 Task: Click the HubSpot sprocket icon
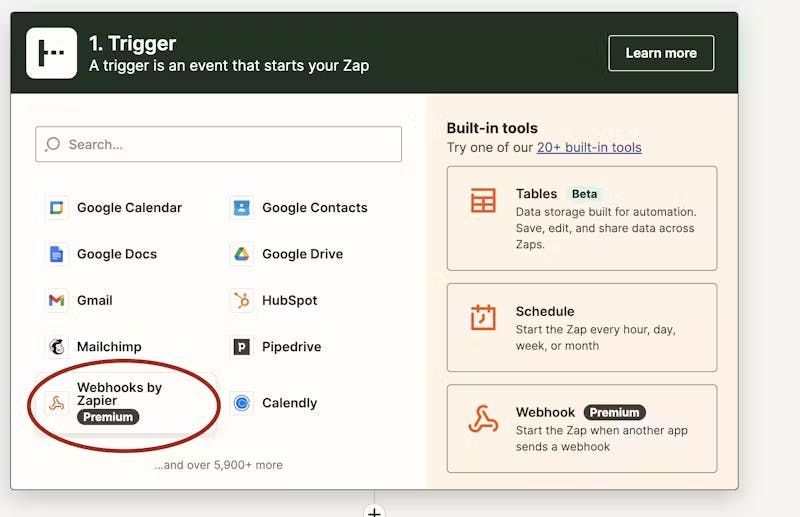tap(241, 300)
